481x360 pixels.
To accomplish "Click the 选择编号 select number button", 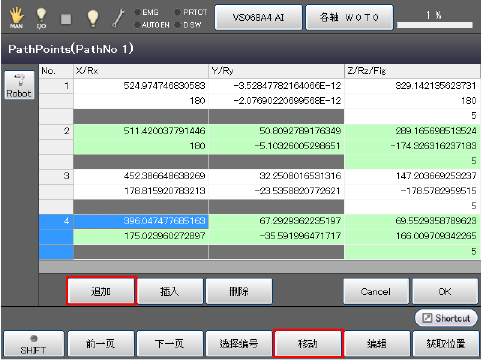I will [x=239, y=344].
